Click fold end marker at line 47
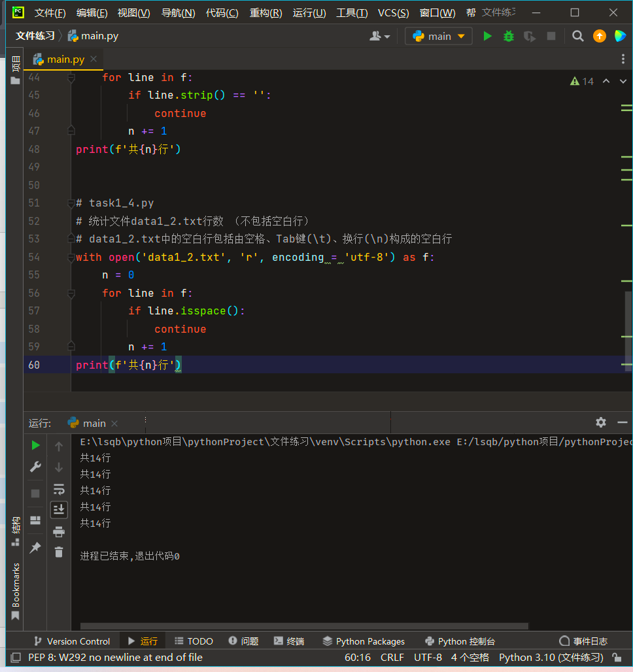633x672 pixels. (x=71, y=130)
